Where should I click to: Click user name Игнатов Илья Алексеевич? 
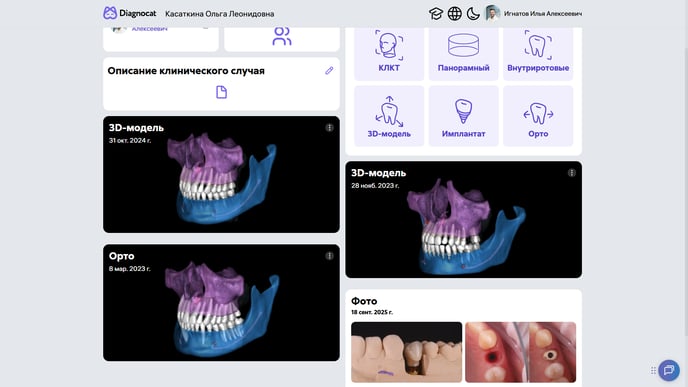[543, 14]
